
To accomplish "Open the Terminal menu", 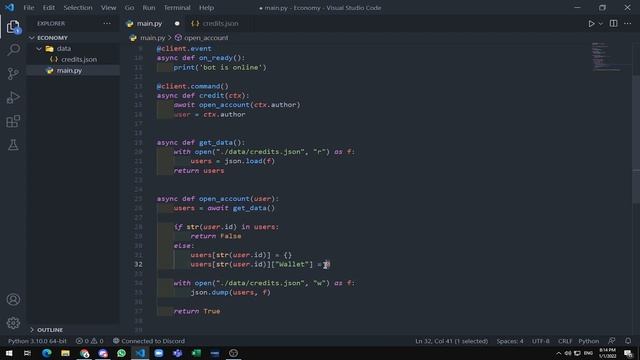I will click(177, 8).
